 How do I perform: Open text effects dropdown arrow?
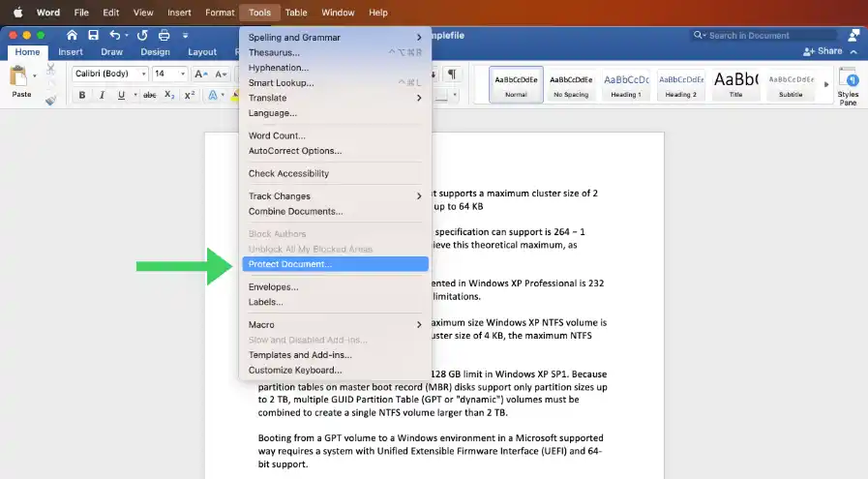223,95
